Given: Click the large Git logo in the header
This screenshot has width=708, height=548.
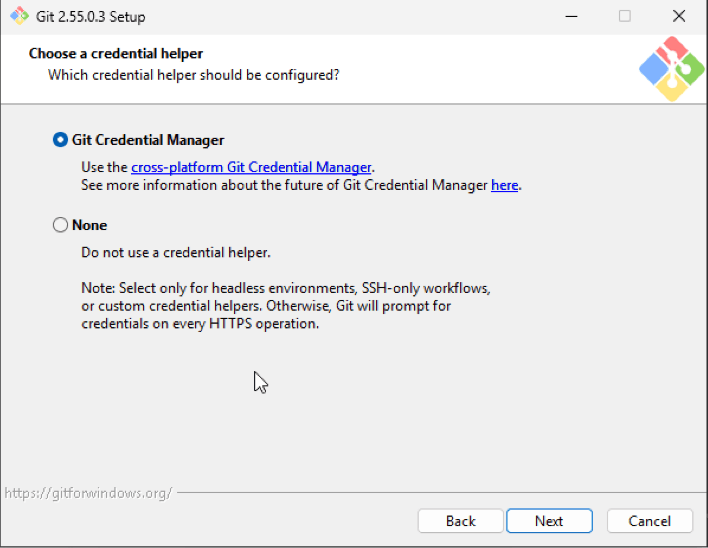Looking at the screenshot, I should pos(671,69).
